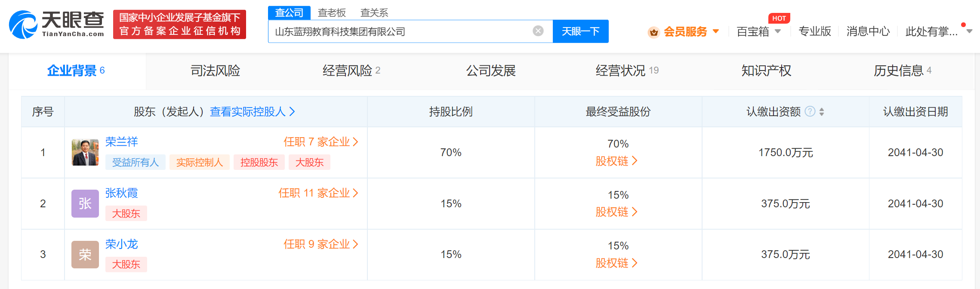
Task: Open the 司法风险 tab
Action: click(x=216, y=71)
